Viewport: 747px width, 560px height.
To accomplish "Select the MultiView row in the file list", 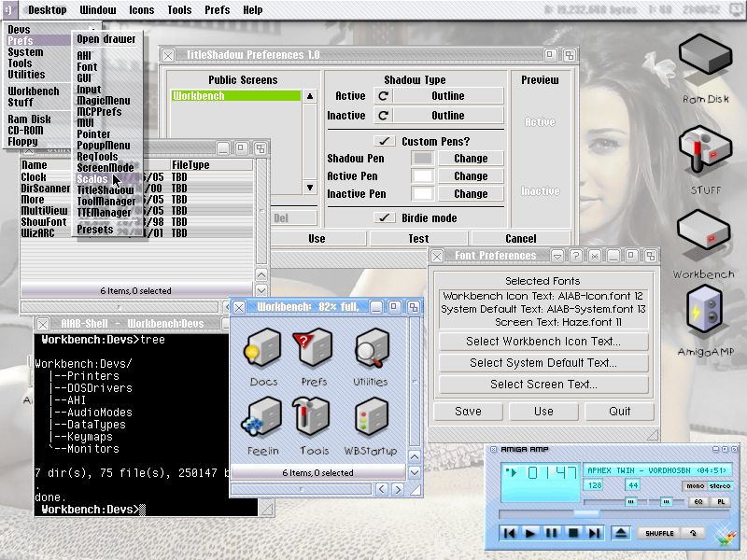I will coord(136,211).
